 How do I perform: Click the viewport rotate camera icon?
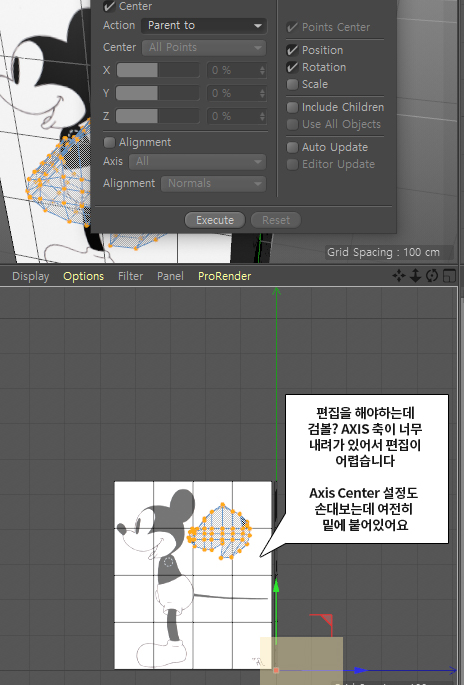pyautogui.click(x=432, y=276)
